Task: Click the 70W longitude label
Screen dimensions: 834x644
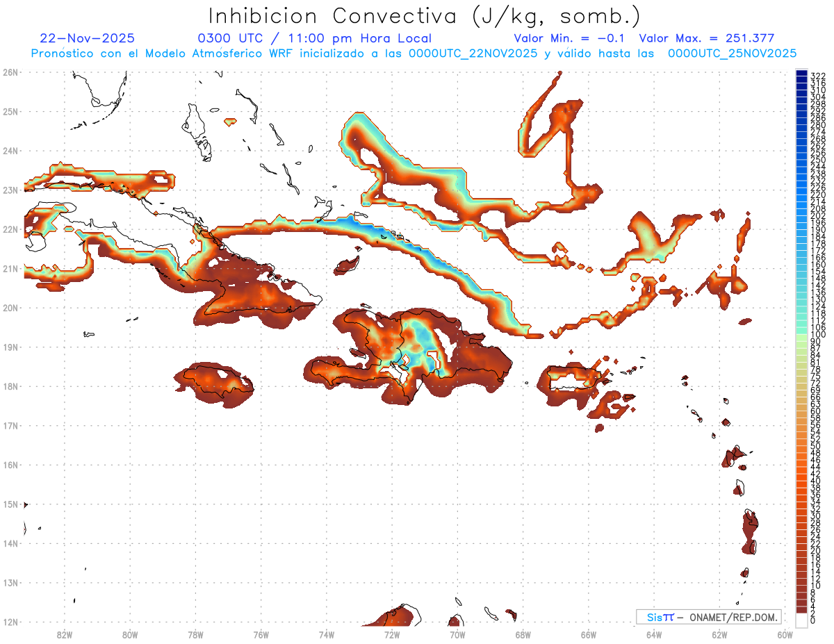Action: [457, 634]
